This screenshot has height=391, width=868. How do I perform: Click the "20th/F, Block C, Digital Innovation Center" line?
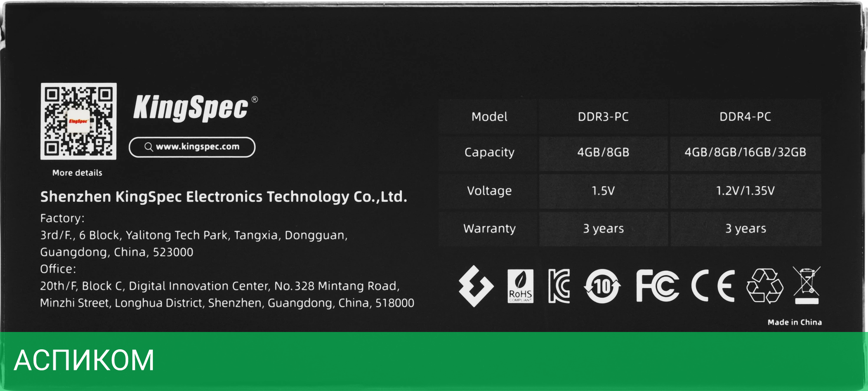click(220, 286)
